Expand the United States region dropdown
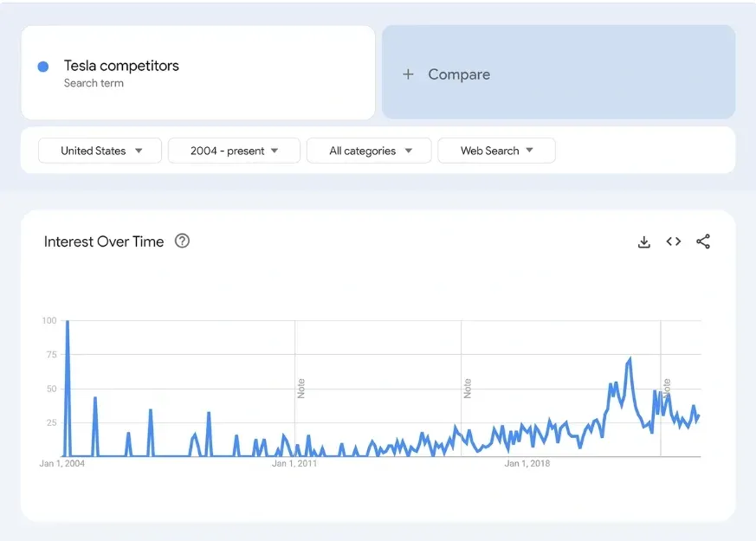 coord(100,151)
